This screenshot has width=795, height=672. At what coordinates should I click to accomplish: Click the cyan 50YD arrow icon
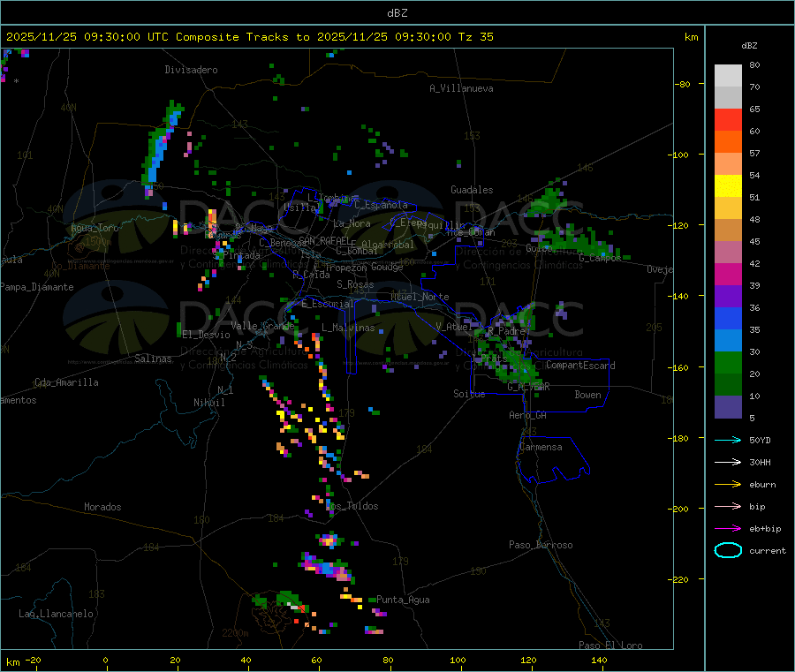tap(728, 440)
